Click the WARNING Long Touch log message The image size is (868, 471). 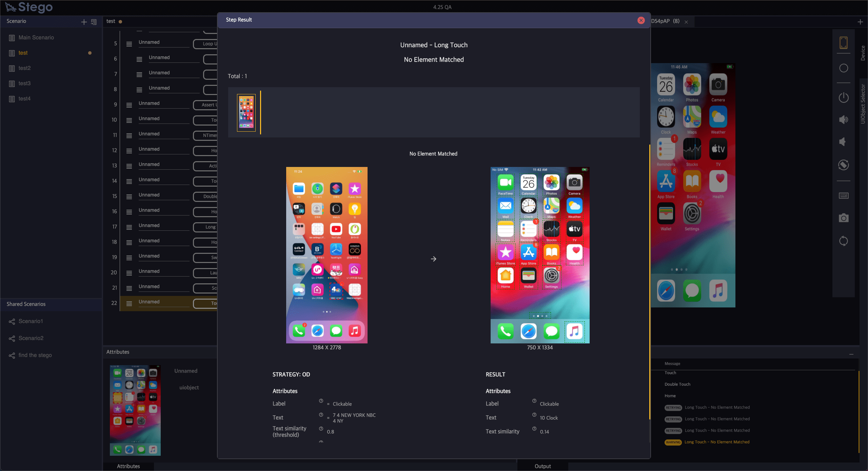point(717,442)
